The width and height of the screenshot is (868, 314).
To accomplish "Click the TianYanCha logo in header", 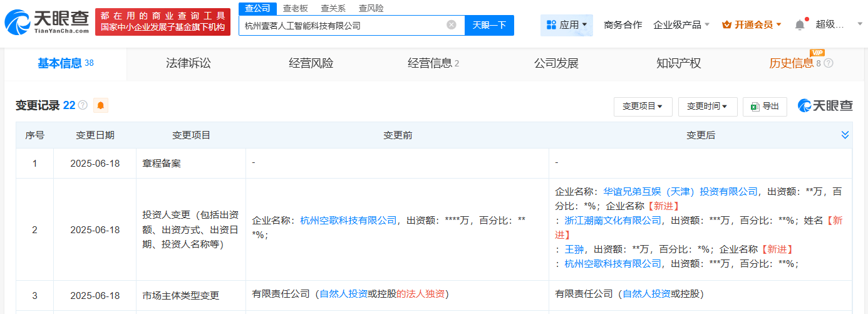I will click(x=46, y=22).
